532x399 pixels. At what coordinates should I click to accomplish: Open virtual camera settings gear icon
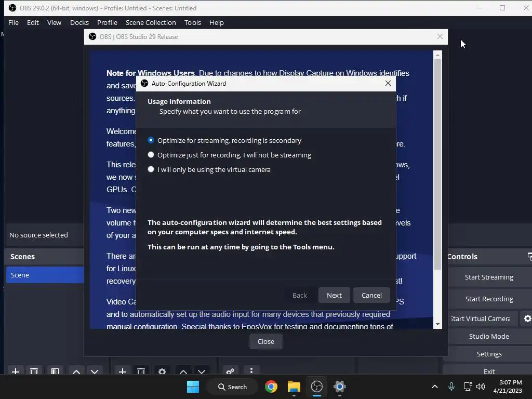(x=527, y=318)
